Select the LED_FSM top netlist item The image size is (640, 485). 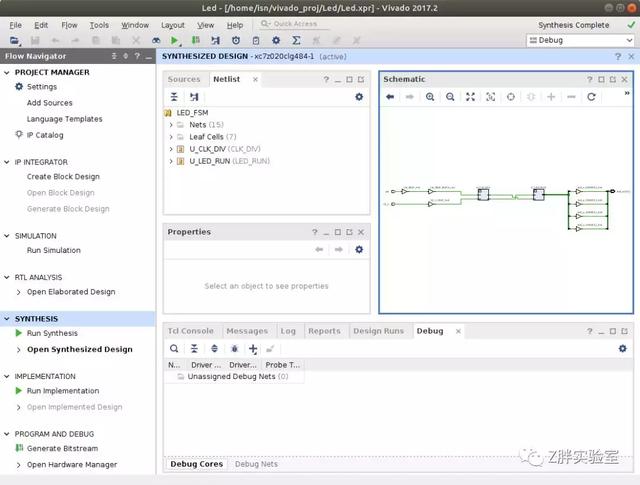tap(192, 113)
